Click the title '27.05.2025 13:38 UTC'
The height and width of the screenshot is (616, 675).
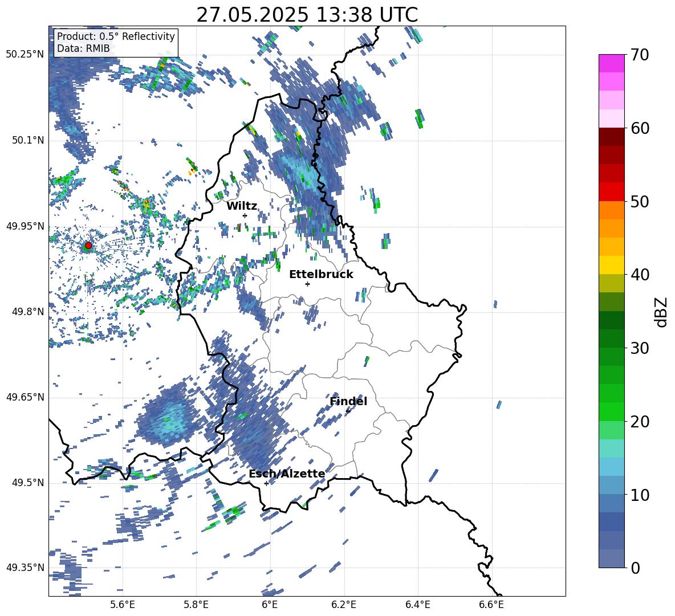point(307,15)
